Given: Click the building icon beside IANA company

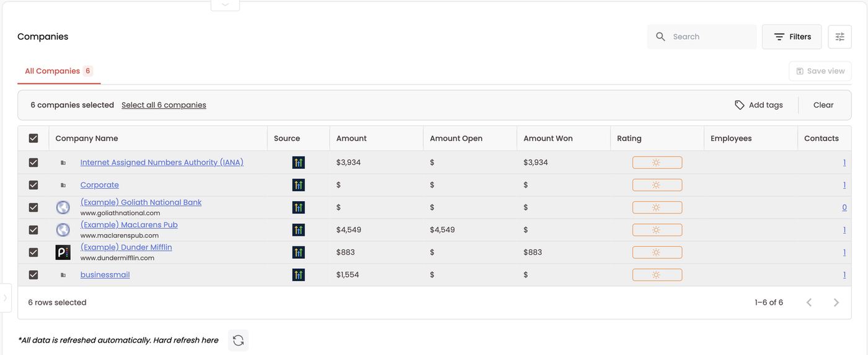Looking at the screenshot, I should coord(63,163).
